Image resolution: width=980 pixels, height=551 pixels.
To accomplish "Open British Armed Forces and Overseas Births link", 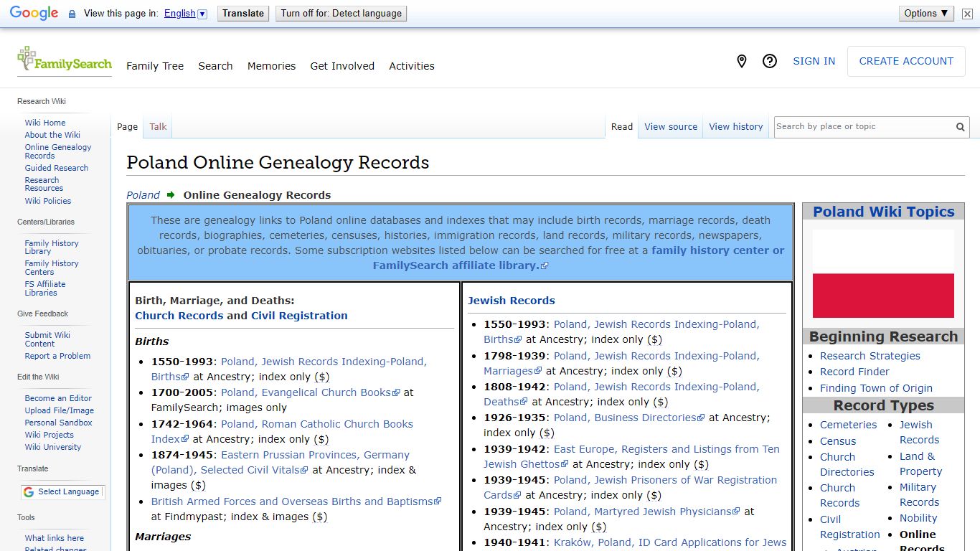I will [296, 501].
